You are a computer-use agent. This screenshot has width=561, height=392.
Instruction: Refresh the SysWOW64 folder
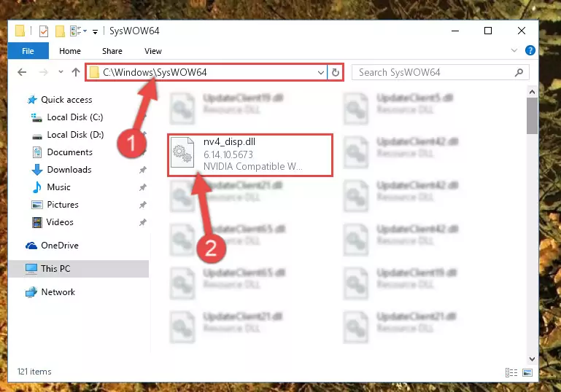[x=336, y=73]
